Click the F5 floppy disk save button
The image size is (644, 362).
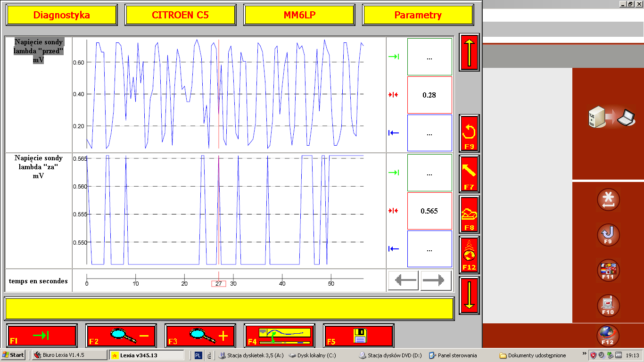tap(359, 336)
